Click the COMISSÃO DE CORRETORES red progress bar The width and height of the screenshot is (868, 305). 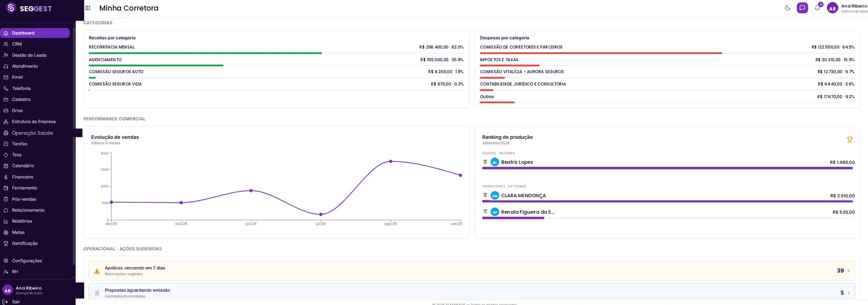[601, 53]
